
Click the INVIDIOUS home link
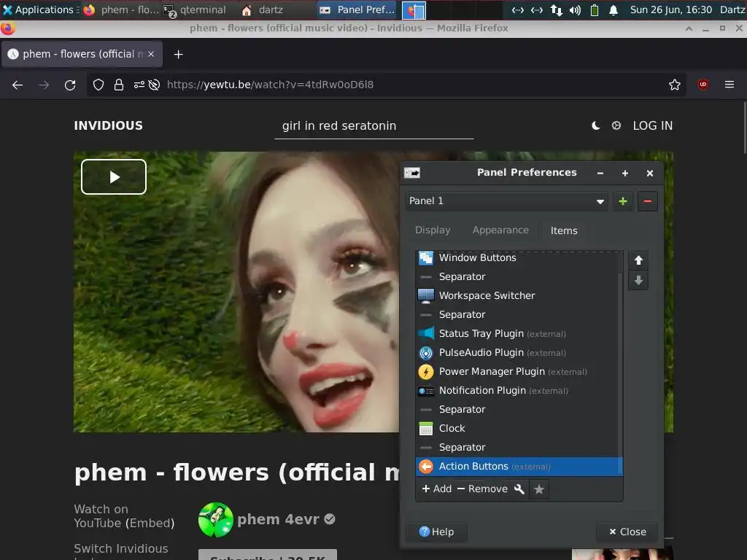pos(108,125)
